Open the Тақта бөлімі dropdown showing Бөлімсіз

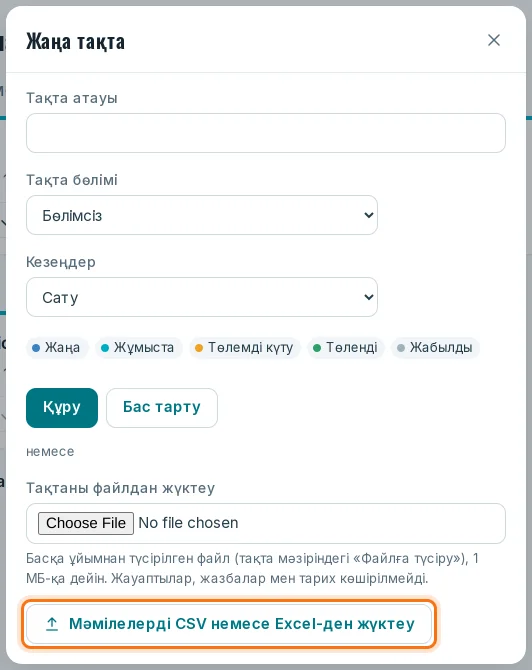[x=202, y=215]
